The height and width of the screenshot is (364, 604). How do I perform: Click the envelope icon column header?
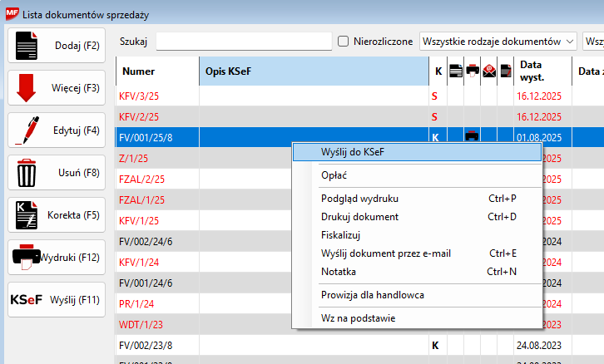[489, 71]
